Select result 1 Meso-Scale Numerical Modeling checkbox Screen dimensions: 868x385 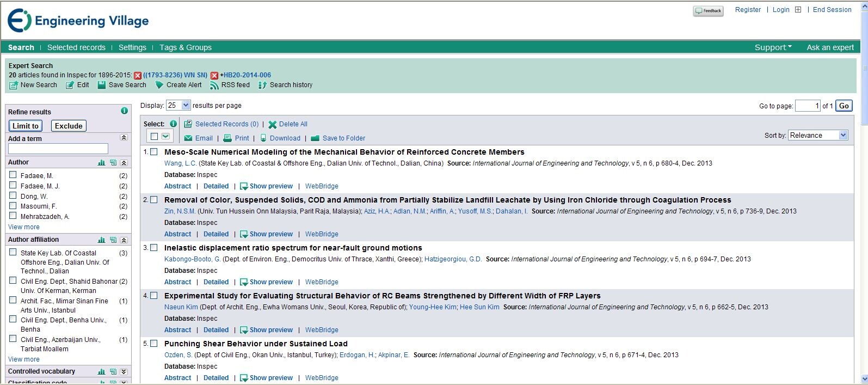154,152
